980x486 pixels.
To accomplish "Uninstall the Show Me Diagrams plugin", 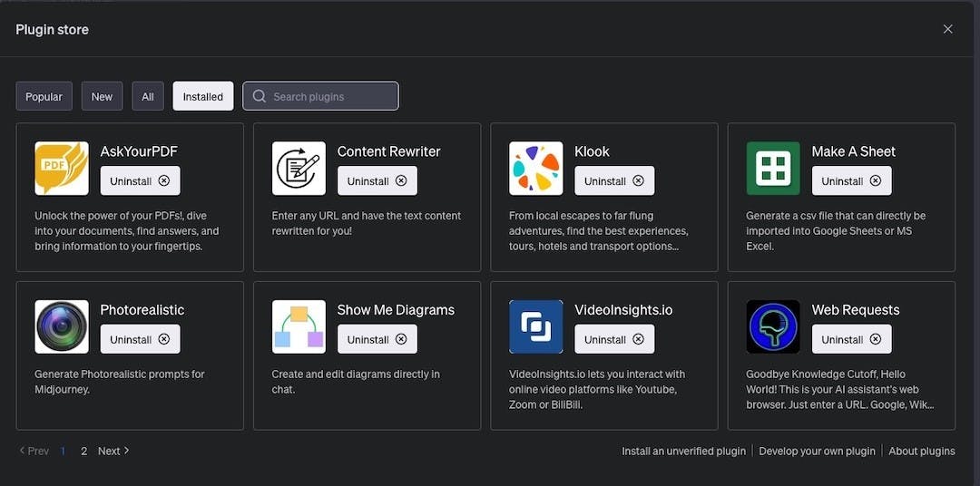I will tap(377, 339).
